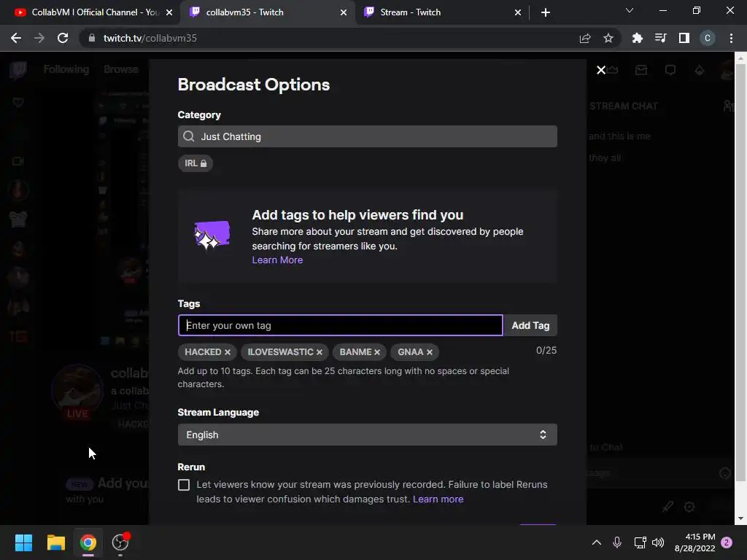Image resolution: width=747 pixels, height=560 pixels.
Task: Open clock and date 4:15 PM
Action: point(694,542)
